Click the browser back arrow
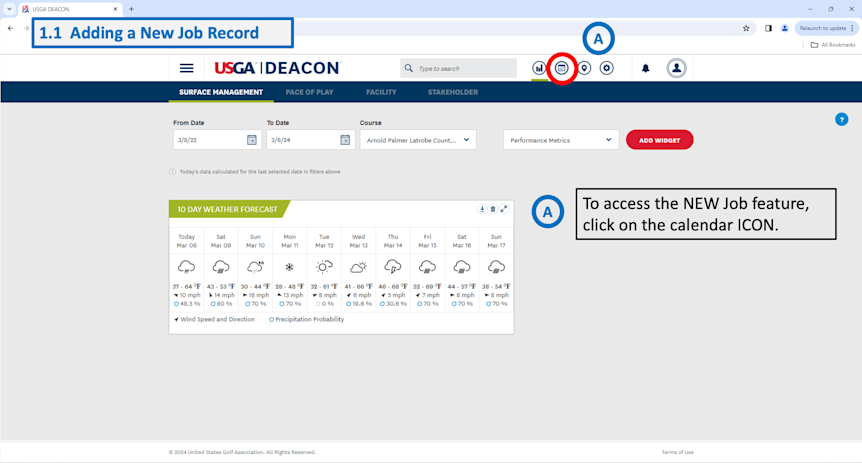The image size is (862, 463). click(10, 28)
